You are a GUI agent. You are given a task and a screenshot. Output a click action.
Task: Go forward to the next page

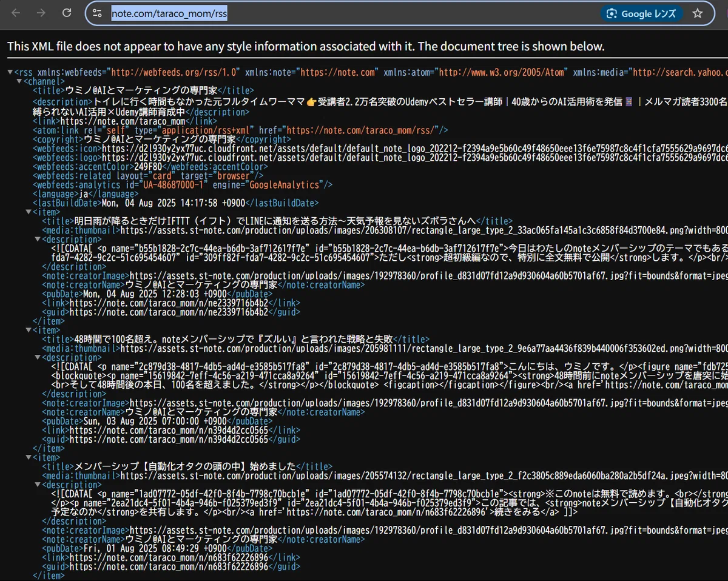coord(41,13)
